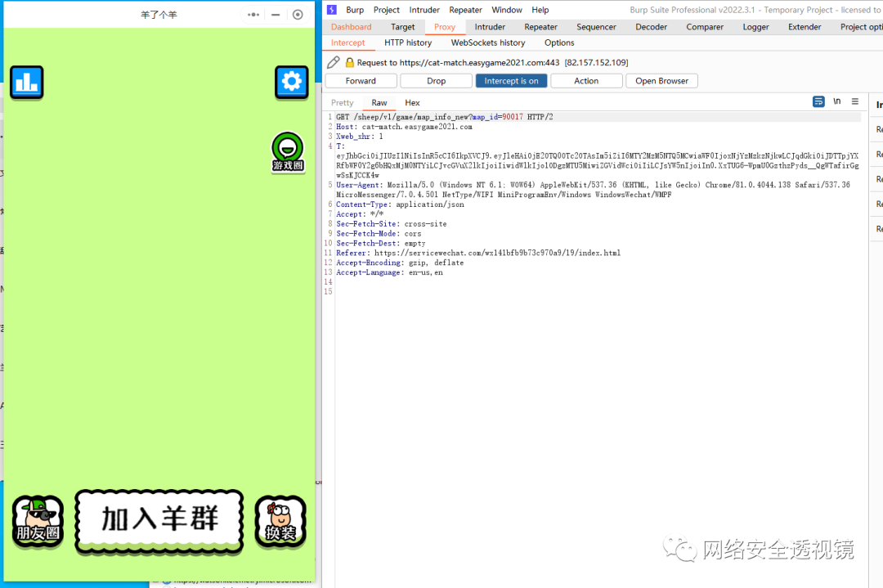Switch editor to Hex view
Screen dimensions: 883x588
click(412, 102)
